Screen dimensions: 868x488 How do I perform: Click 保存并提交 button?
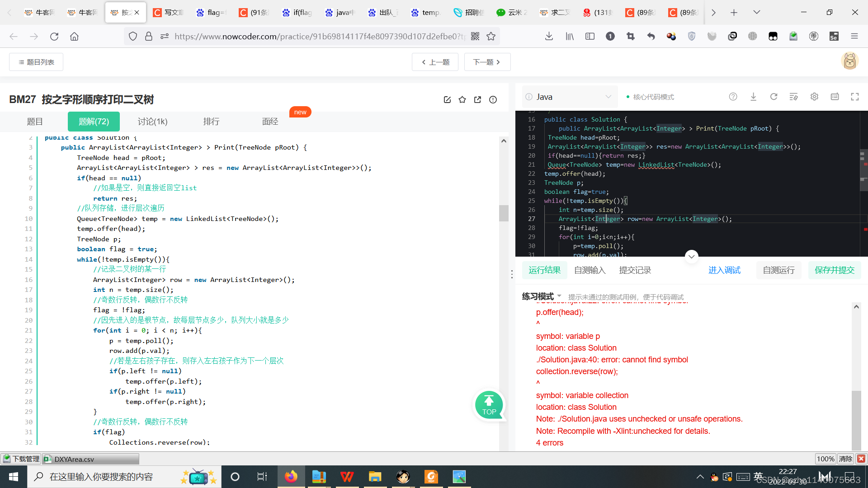click(x=835, y=270)
